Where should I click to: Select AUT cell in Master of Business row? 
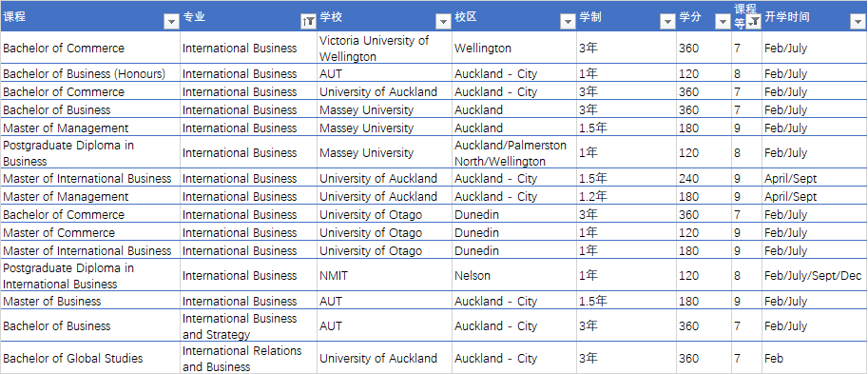(x=384, y=302)
